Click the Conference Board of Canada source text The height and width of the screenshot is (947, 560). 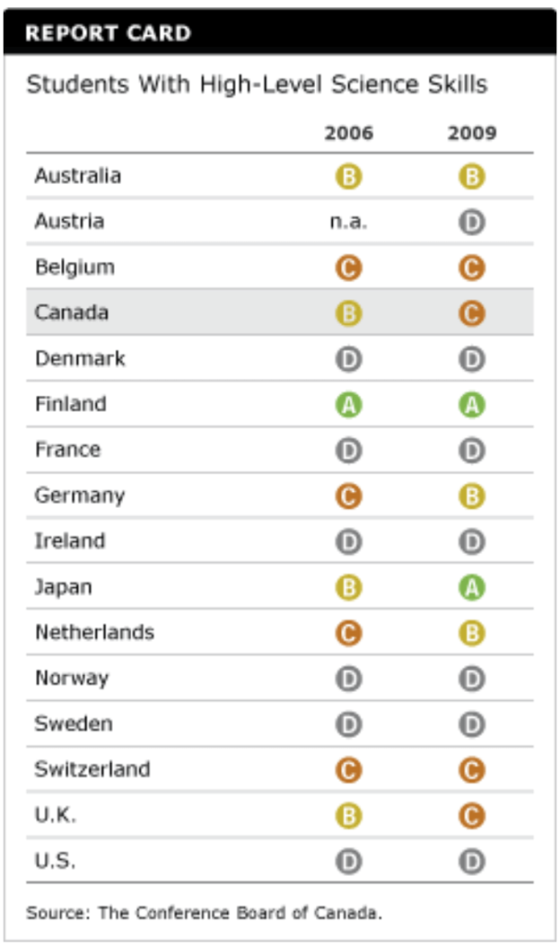(203, 913)
